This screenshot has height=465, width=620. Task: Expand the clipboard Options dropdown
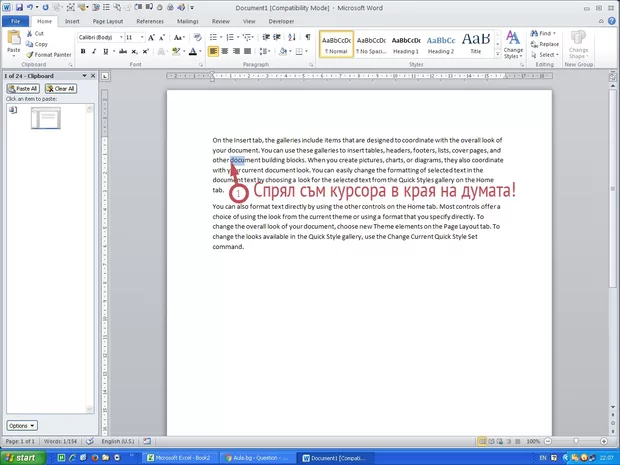coord(21,425)
